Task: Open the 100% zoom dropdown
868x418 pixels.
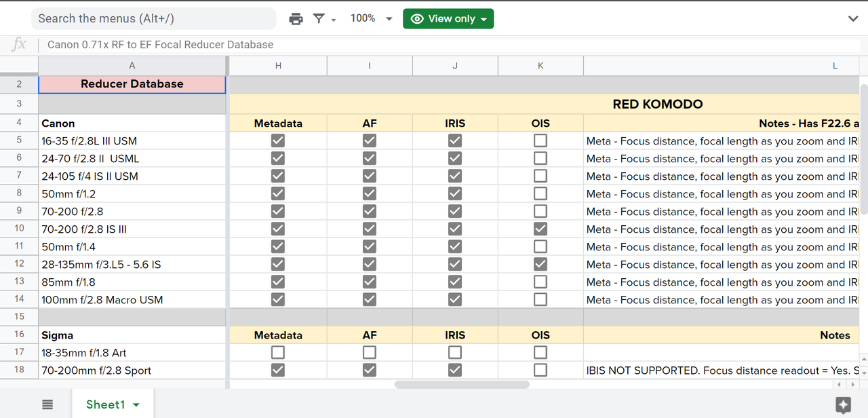Action: [x=370, y=19]
